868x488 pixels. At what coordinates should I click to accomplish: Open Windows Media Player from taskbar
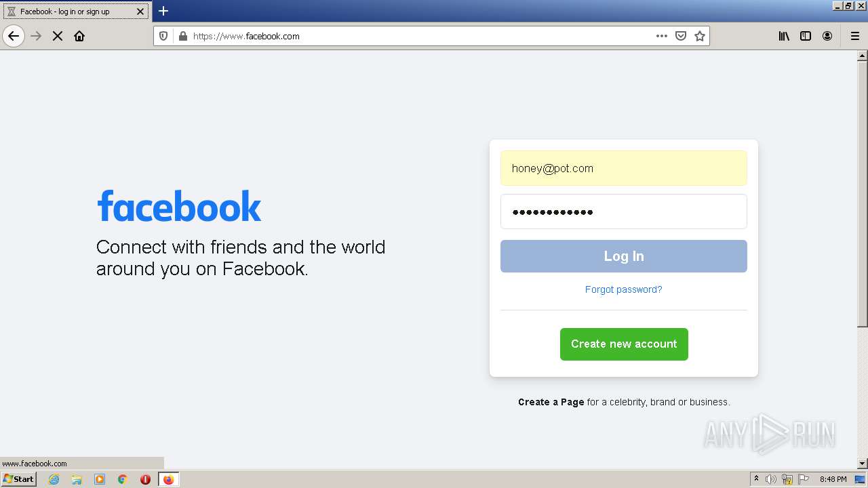[x=100, y=479]
